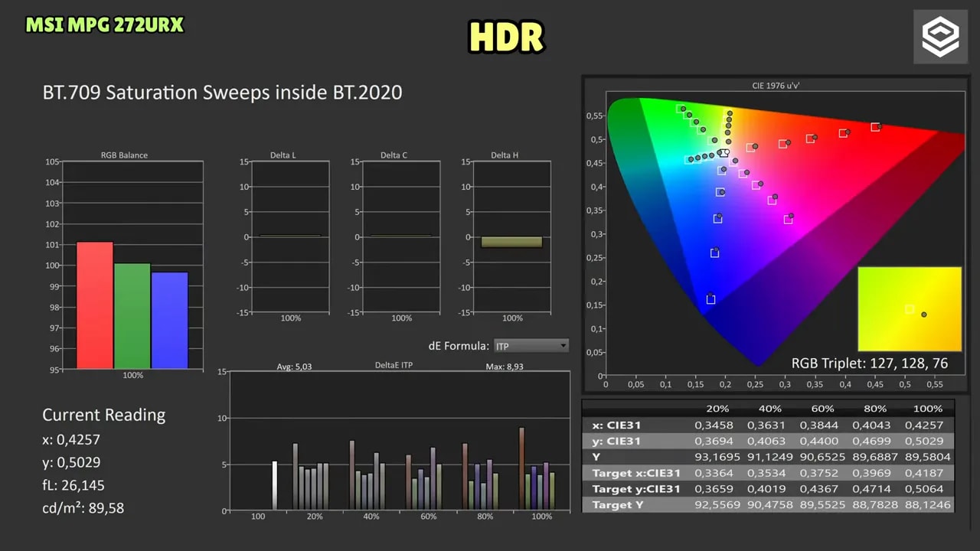Click the yellow RGB Triplet color preview
Viewport: 980px width, 551px height.
pyautogui.click(x=910, y=309)
